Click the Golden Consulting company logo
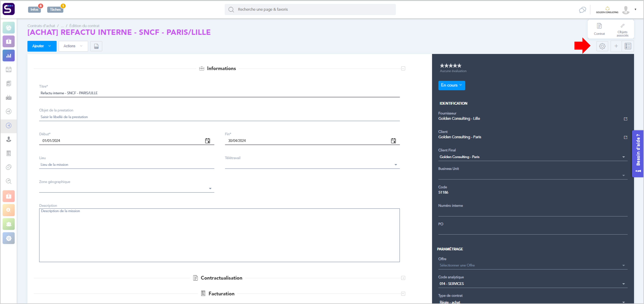 607,10
